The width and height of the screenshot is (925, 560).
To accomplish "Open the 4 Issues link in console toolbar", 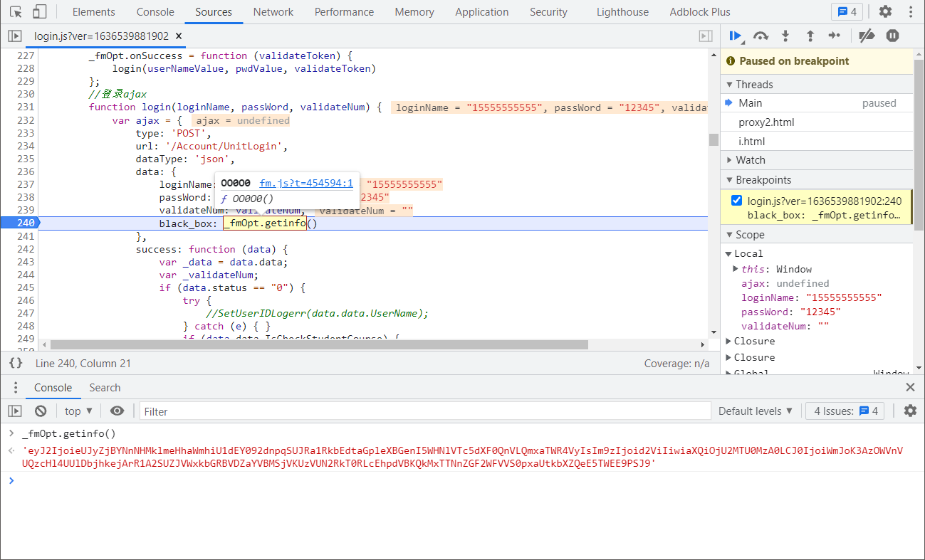I will [x=845, y=411].
